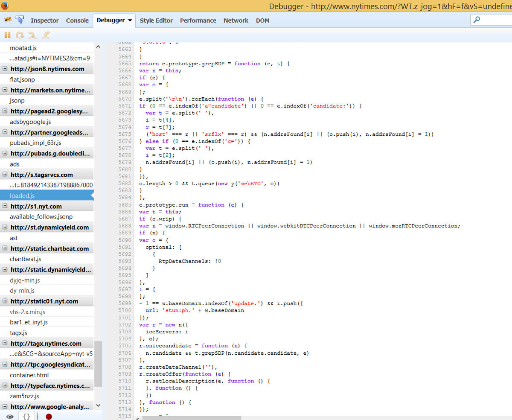Click the red trace record button
Image resolution: width=512 pixels, height=420 pixels.
click(49, 417)
